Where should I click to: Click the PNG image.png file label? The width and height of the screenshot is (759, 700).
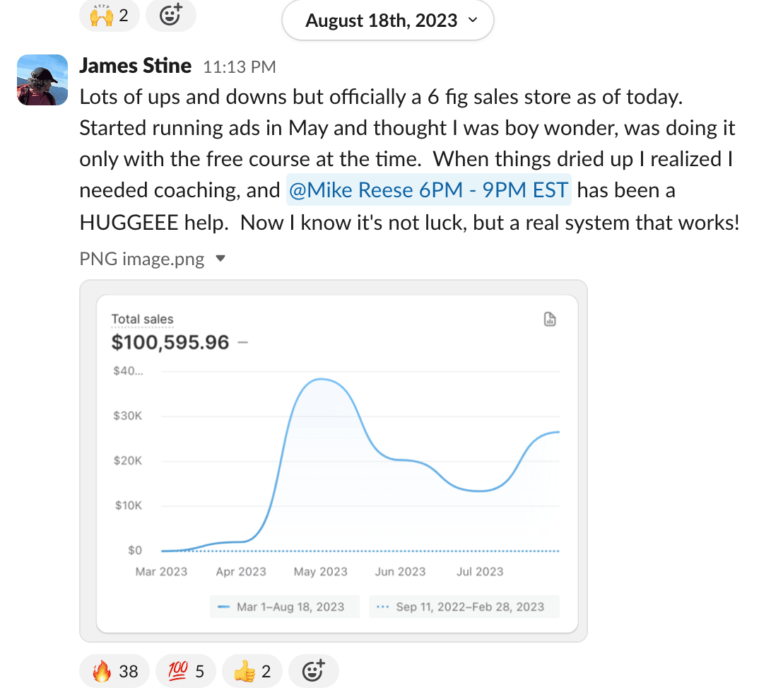(x=142, y=259)
